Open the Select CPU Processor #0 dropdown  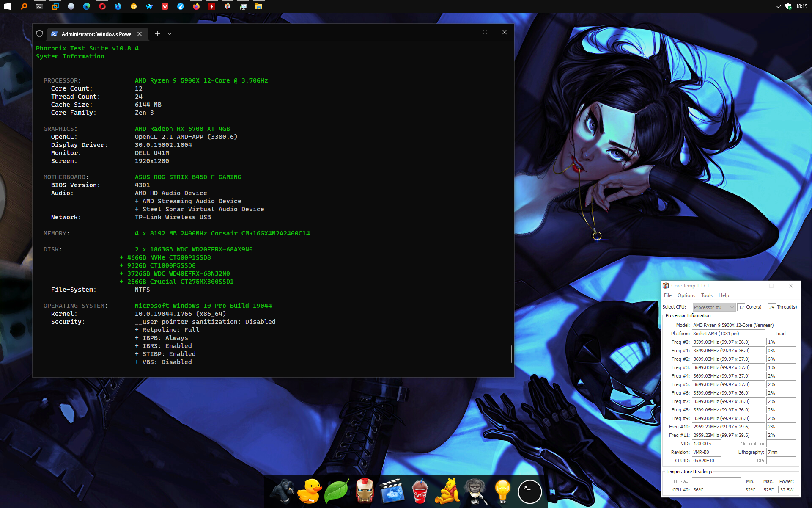(x=714, y=307)
